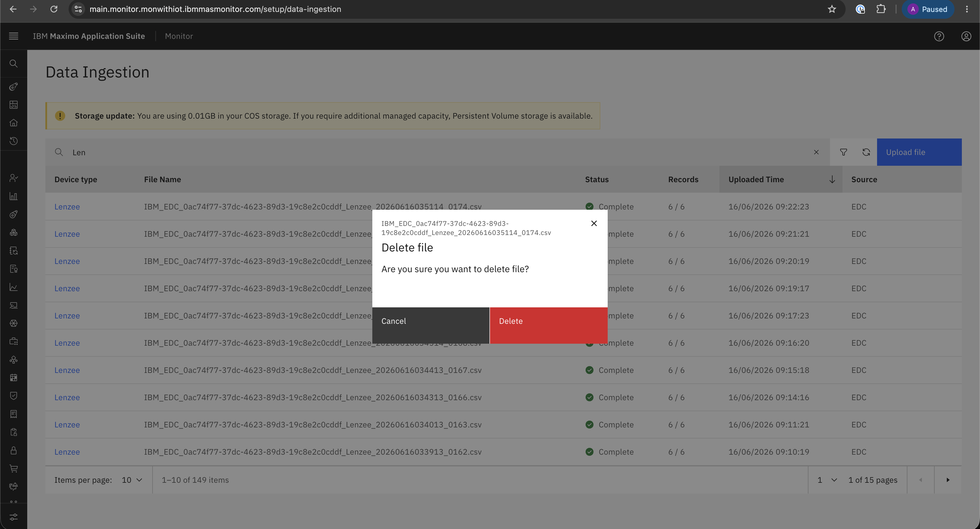Click the stacked cubes icon in sidebar
The height and width of the screenshot is (529, 980).
[x=14, y=232]
